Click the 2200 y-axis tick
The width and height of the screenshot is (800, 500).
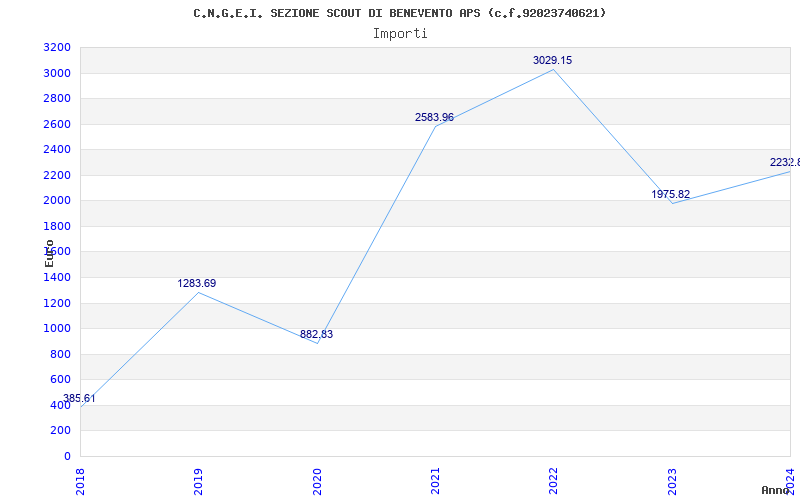tap(57, 176)
